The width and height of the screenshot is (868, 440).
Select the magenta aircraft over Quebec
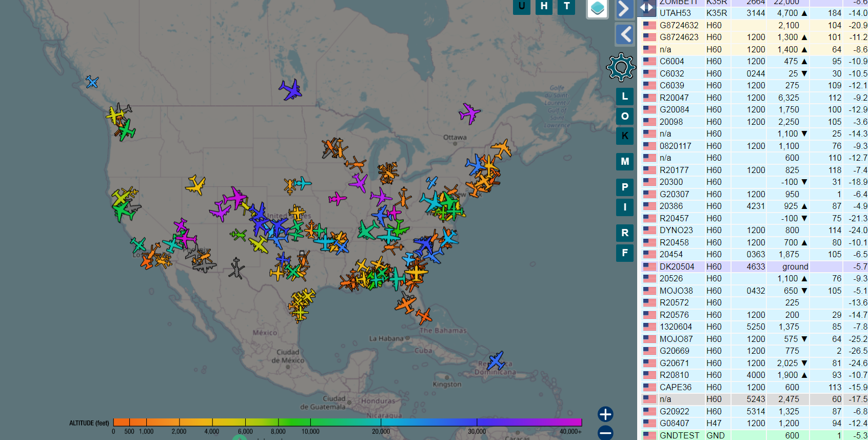[469, 113]
